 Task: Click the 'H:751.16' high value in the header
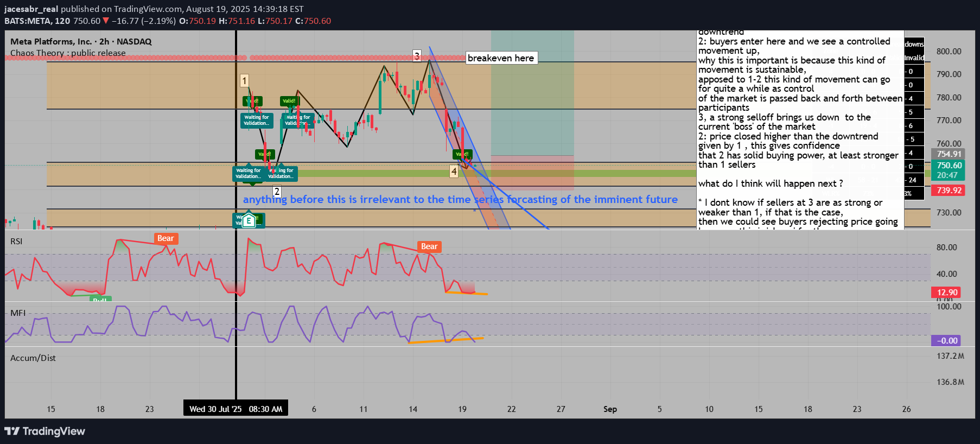point(237,21)
